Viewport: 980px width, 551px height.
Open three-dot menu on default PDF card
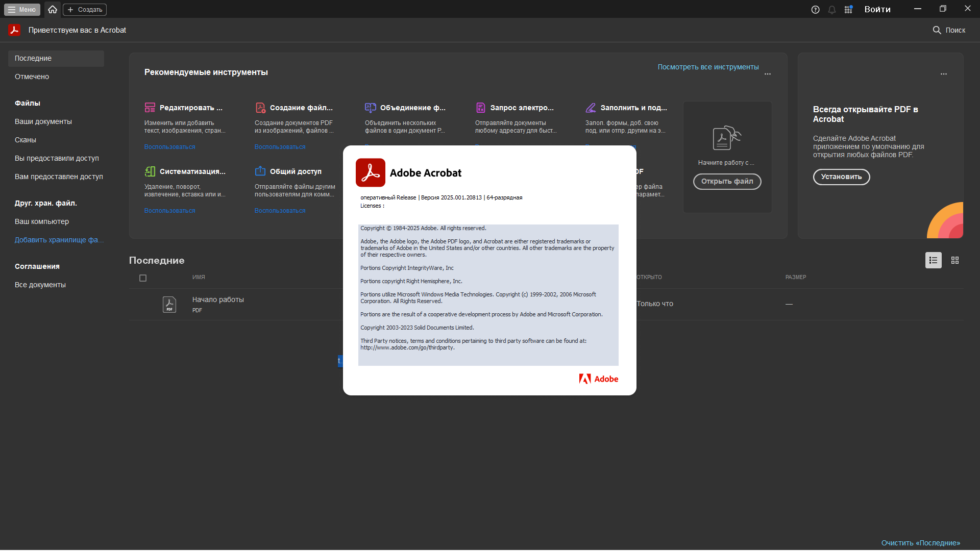944,74
